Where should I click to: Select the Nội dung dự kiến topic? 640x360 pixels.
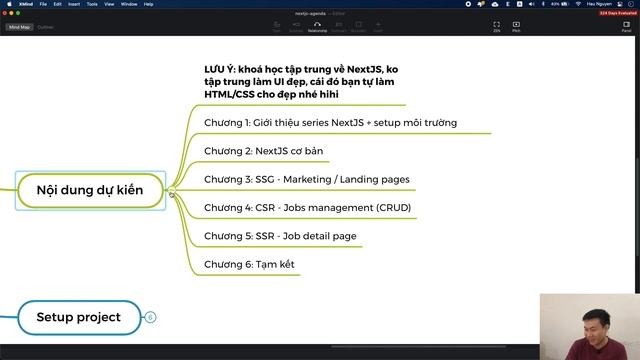click(x=90, y=191)
